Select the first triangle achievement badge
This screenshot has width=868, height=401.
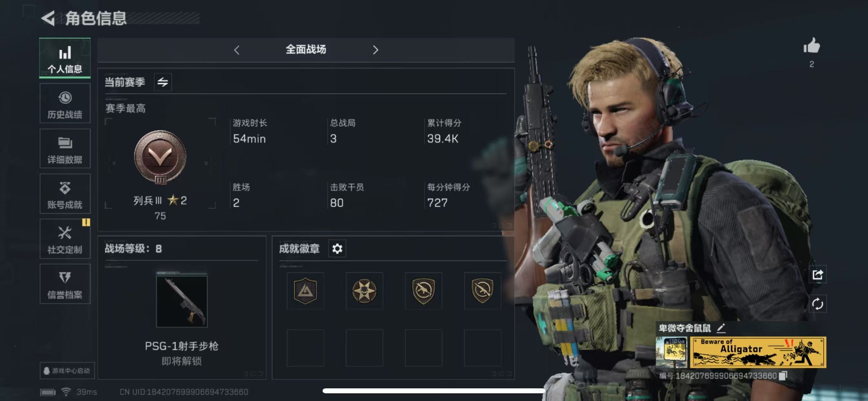pos(305,291)
